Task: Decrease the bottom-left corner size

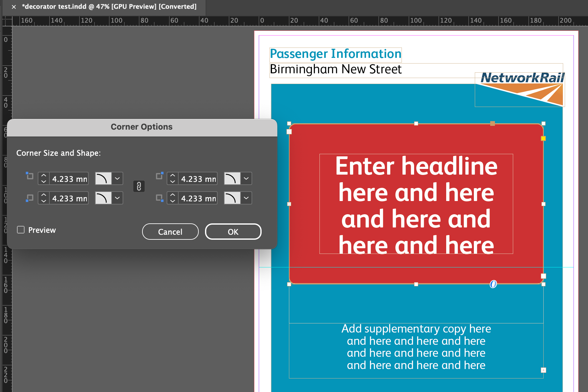Action: coord(44,201)
